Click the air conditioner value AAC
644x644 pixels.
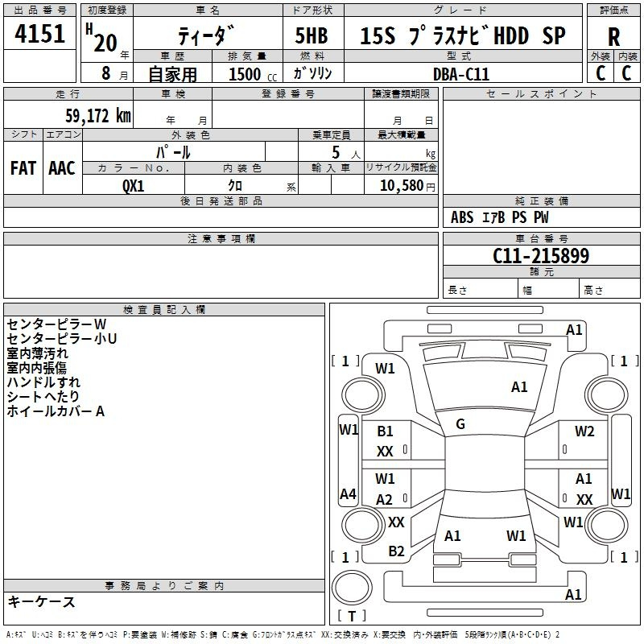point(62,168)
